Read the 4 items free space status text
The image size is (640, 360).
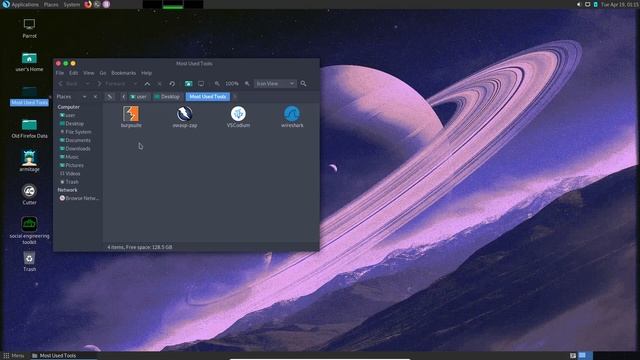coord(140,247)
